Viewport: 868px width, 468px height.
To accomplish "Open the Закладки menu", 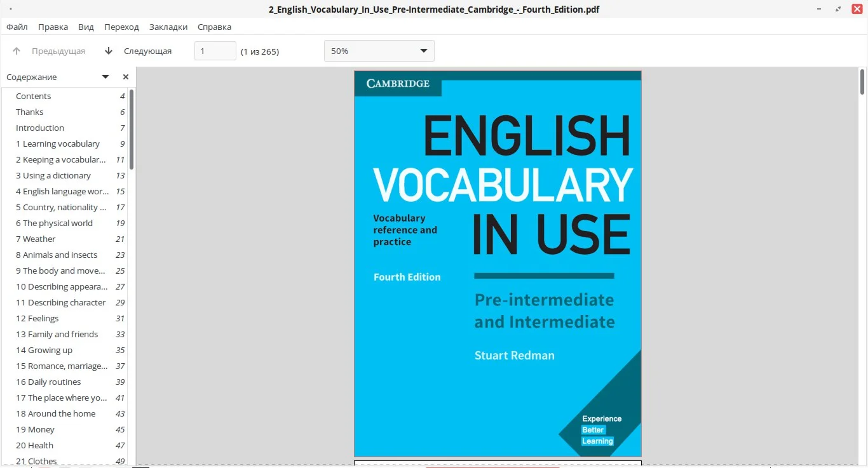I will (x=168, y=27).
